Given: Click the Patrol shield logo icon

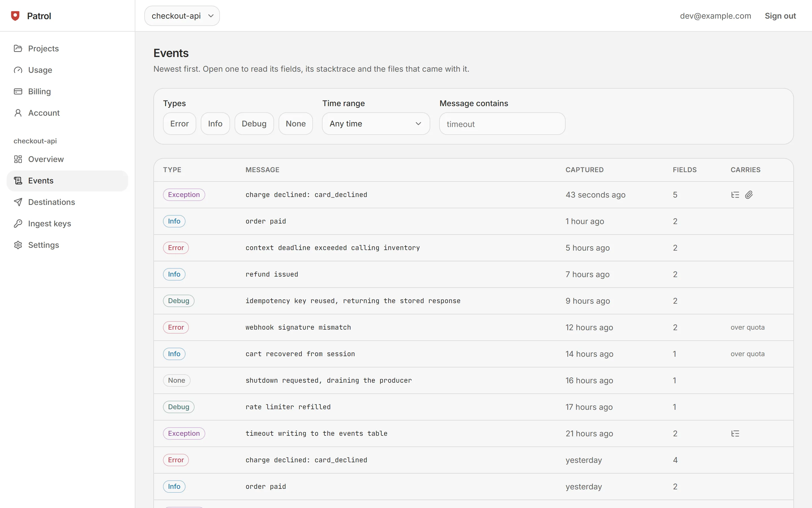Looking at the screenshot, I should (16, 16).
